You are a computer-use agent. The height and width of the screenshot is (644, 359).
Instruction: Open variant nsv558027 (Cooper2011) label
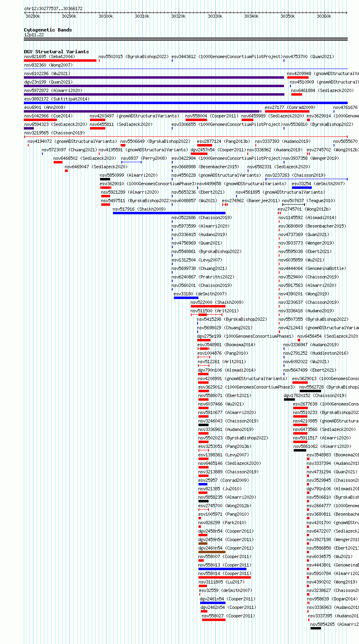click(x=229, y=616)
